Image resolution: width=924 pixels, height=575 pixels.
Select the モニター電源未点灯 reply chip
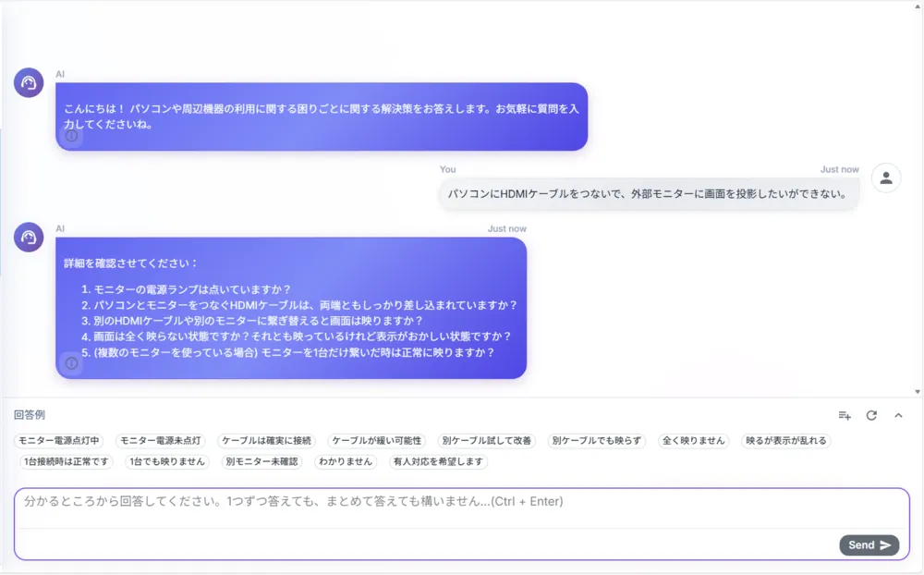point(160,441)
